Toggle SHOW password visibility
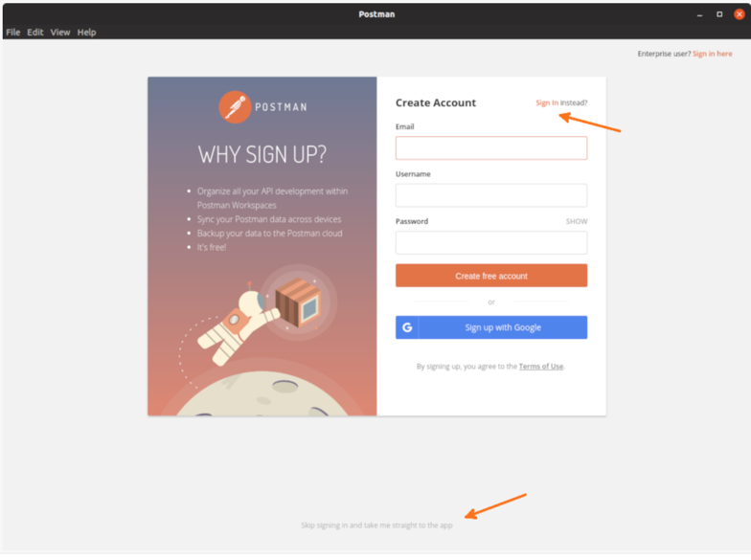Screen dimensions: 751x560 tap(577, 221)
